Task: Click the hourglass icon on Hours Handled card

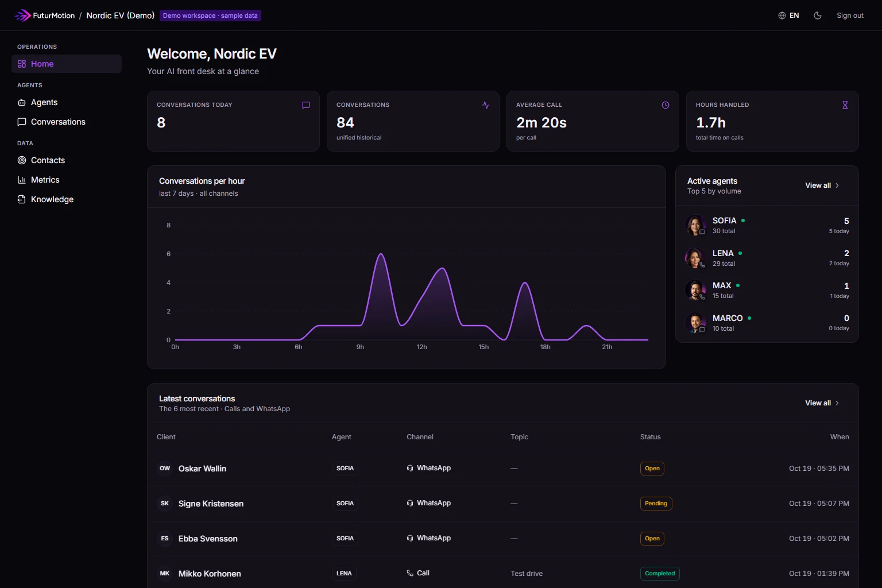Action: [x=845, y=105]
